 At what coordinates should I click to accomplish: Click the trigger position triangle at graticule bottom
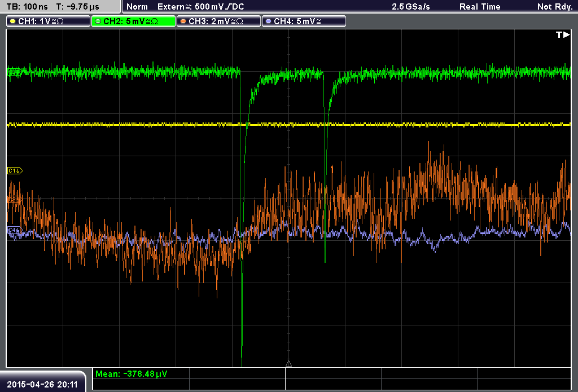288,364
